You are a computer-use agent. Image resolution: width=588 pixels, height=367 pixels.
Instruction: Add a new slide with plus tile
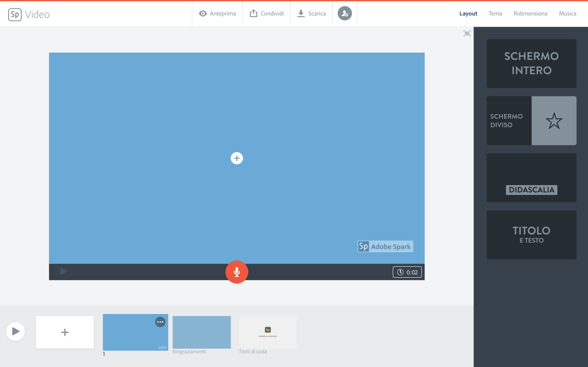click(65, 332)
